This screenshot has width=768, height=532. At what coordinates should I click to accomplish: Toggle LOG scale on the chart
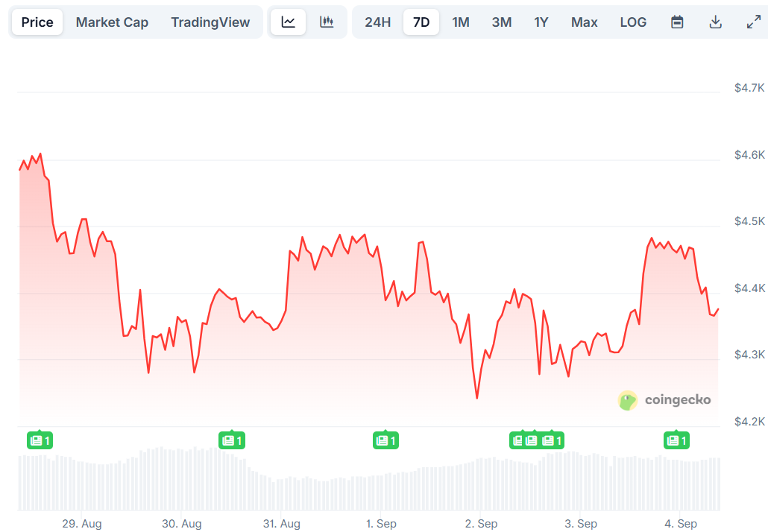[x=633, y=22]
